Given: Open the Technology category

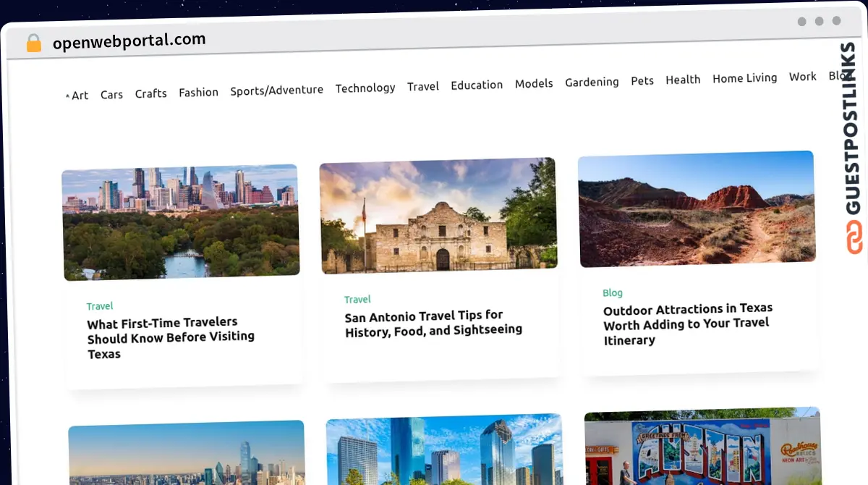Looking at the screenshot, I should click(365, 88).
